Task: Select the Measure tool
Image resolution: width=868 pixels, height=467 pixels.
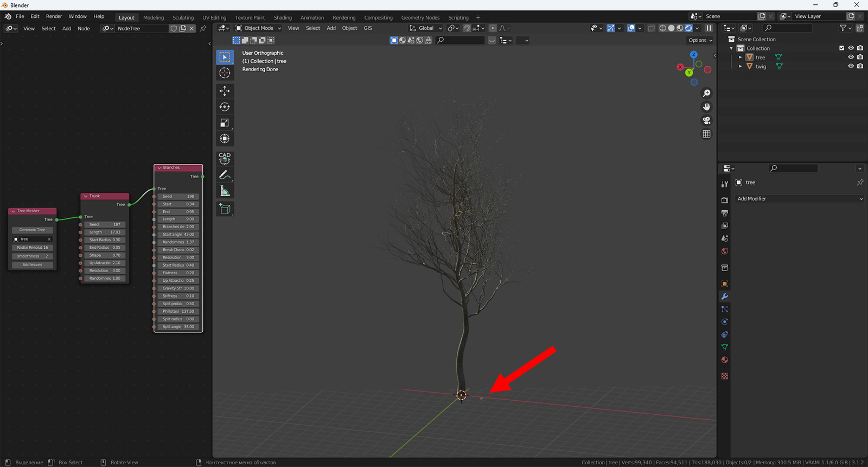Action: (x=225, y=191)
